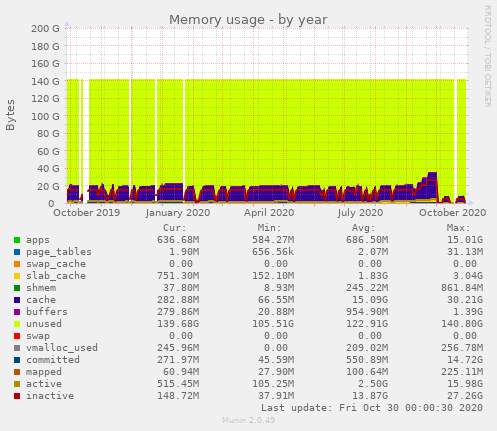Click the Max: column header

(458, 228)
